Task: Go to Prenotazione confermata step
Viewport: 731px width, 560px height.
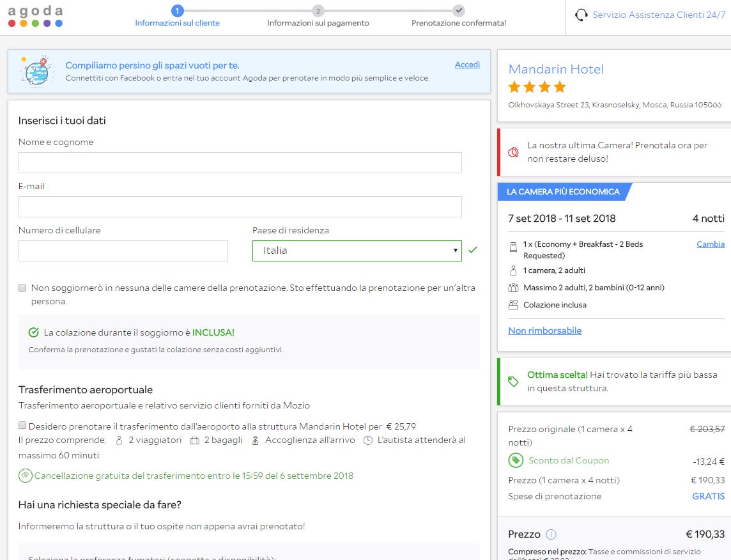Action: (x=459, y=23)
